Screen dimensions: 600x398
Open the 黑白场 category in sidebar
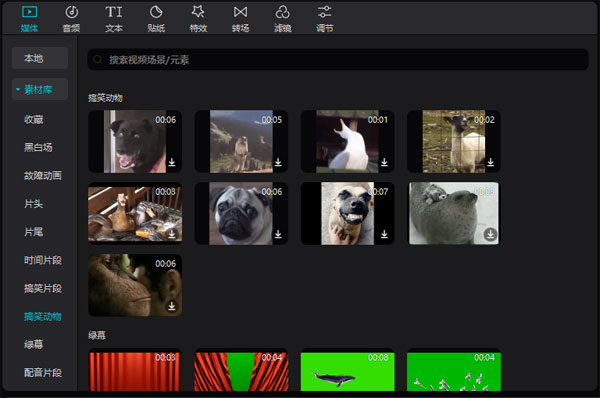38,148
